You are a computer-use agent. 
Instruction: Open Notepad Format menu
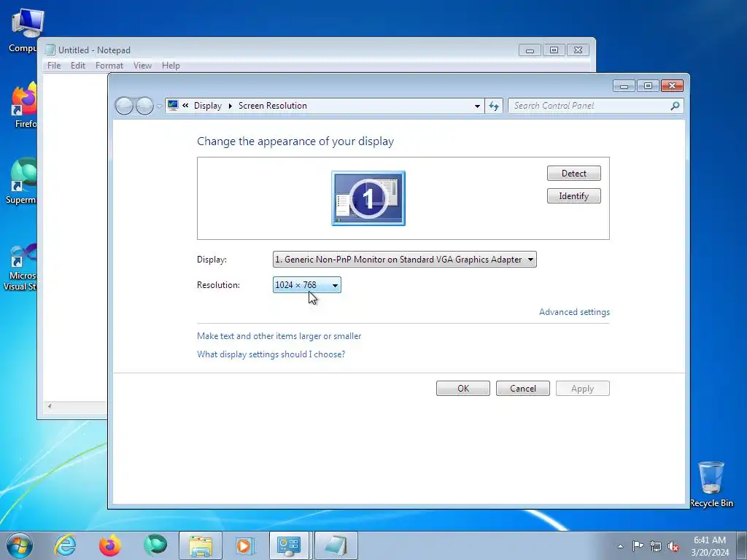point(109,66)
